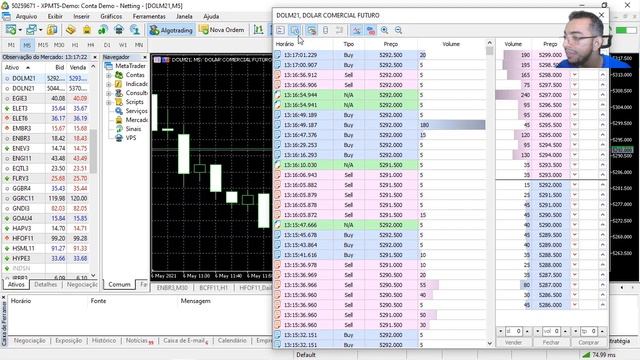The height and width of the screenshot is (360, 640).
Task: Toggle the tick chart icon in DOM toolbar
Action: pyautogui.click(x=356, y=30)
